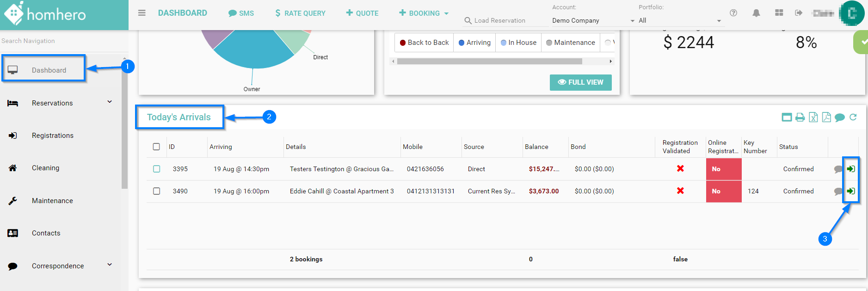868x291 pixels.
Task: Check in booking 3395 via green arrow
Action: pos(850,169)
